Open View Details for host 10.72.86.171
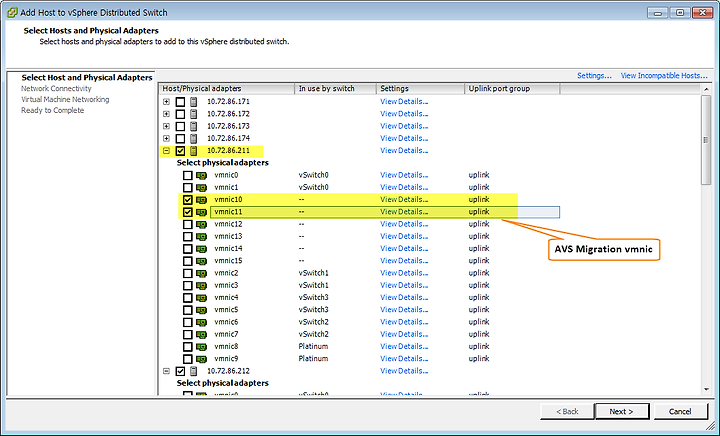 (x=404, y=101)
